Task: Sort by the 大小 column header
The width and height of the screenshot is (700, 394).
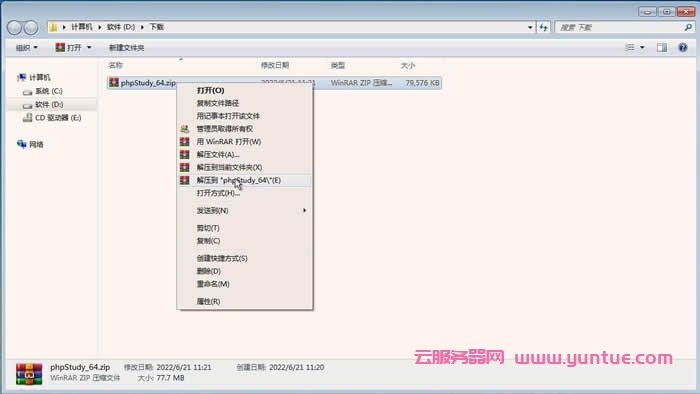Action: pyautogui.click(x=408, y=66)
